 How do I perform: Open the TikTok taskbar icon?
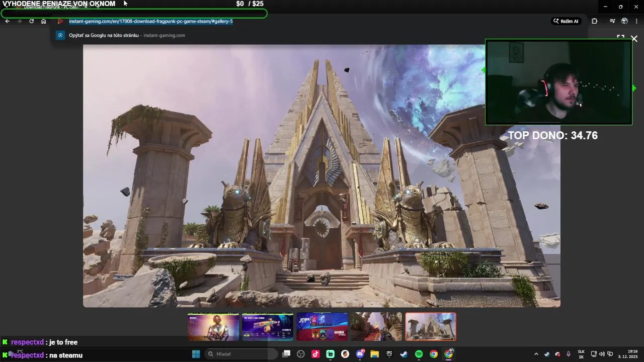pyautogui.click(x=315, y=354)
